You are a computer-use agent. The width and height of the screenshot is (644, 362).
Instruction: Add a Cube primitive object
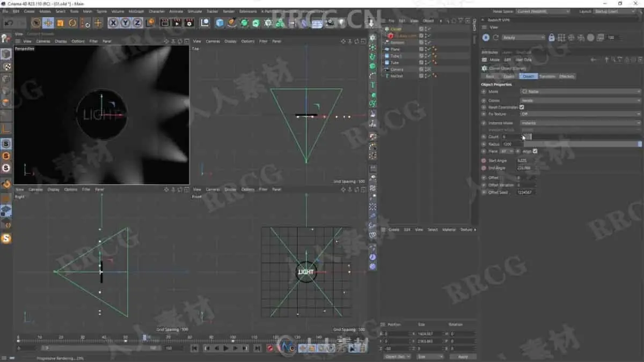pyautogui.click(x=219, y=23)
